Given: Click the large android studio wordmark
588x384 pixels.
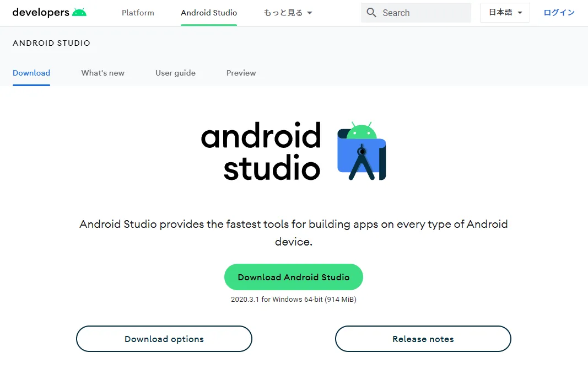Looking at the screenshot, I should click(x=261, y=152).
